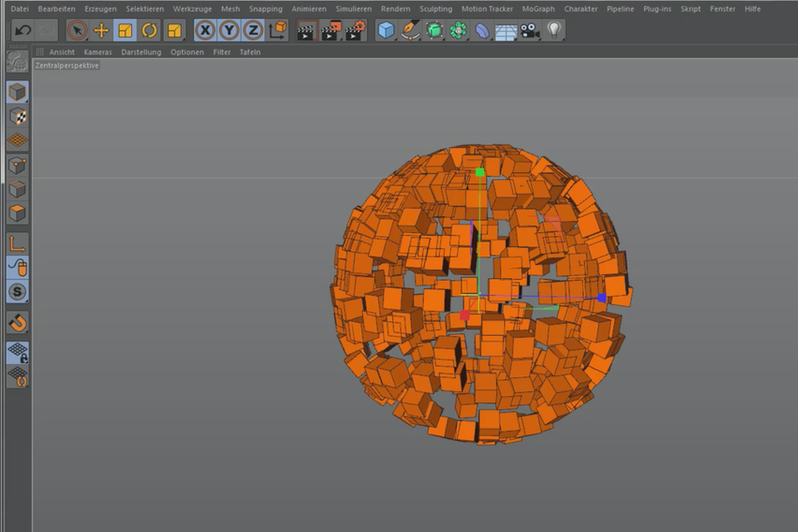Image resolution: width=798 pixels, height=532 pixels.
Task: Open the Plug-ins menu
Action: 658,9
